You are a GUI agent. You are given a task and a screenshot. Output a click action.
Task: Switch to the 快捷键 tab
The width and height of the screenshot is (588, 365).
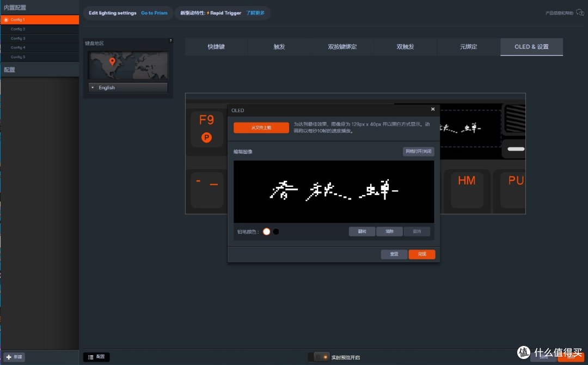tap(216, 47)
